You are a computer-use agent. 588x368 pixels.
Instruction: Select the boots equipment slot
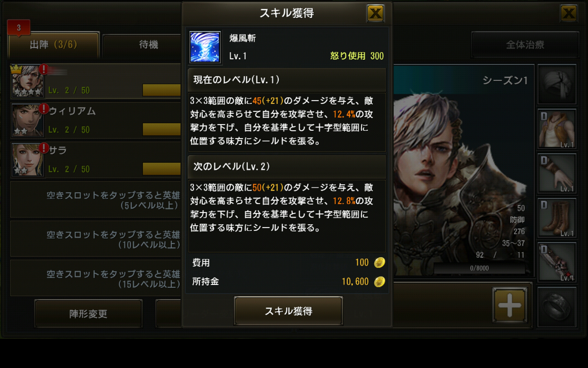[557, 218]
